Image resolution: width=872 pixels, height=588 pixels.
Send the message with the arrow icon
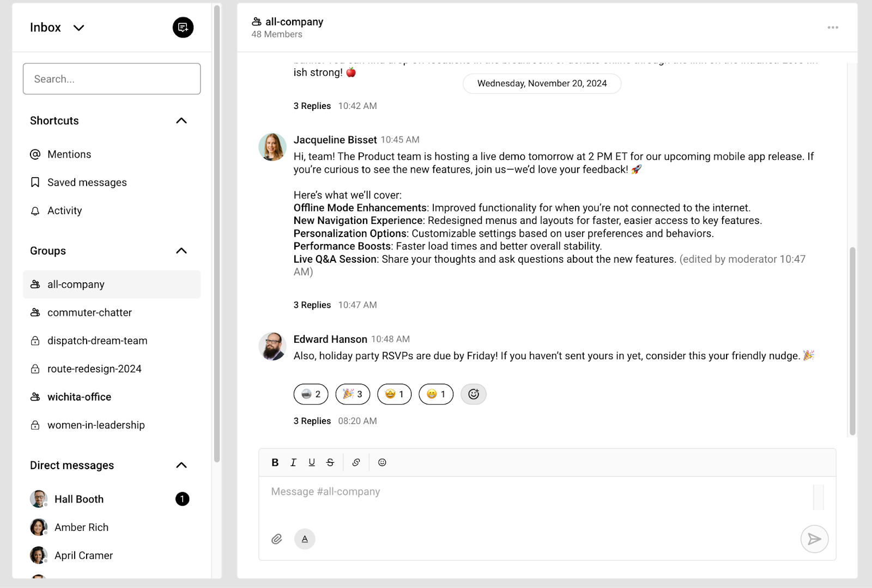pos(814,539)
